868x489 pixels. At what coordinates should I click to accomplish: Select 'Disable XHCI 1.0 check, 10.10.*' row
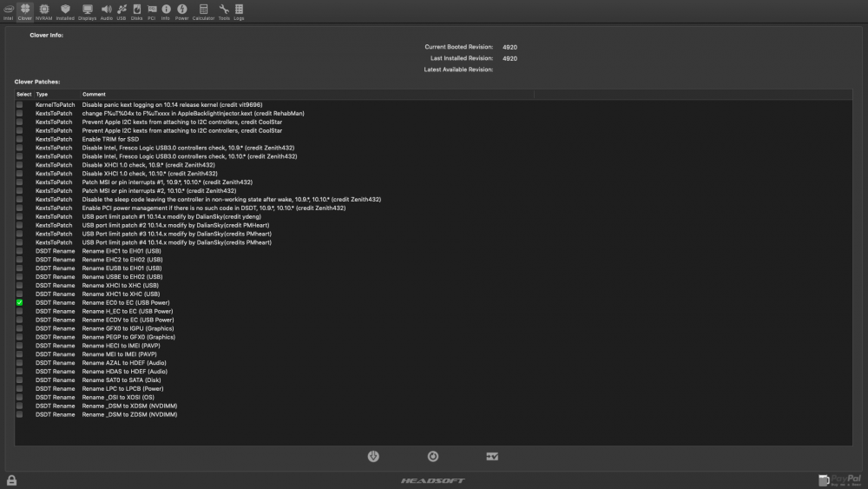[x=433, y=174]
